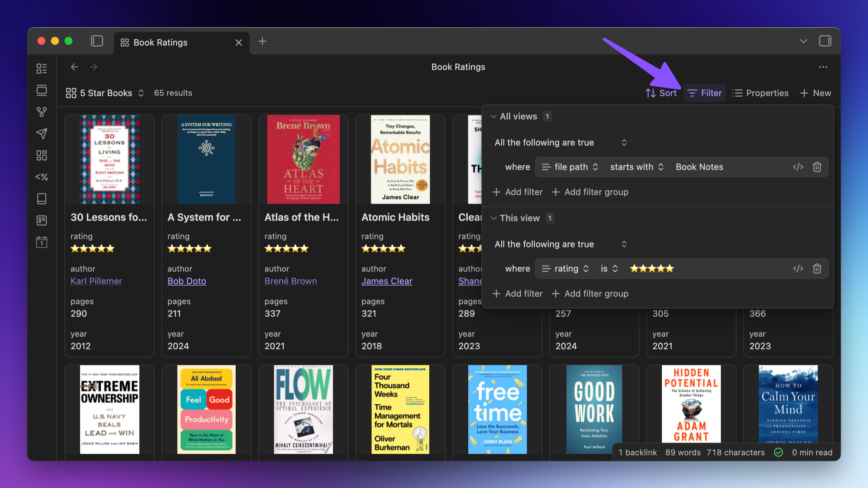Add filter under All views
868x488 pixels.
pyautogui.click(x=517, y=192)
